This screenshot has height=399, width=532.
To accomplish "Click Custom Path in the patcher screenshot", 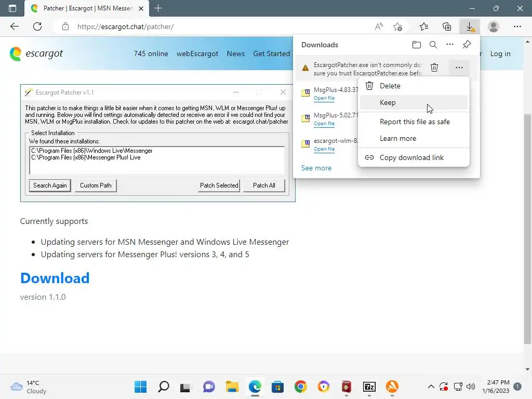I will [x=96, y=185].
